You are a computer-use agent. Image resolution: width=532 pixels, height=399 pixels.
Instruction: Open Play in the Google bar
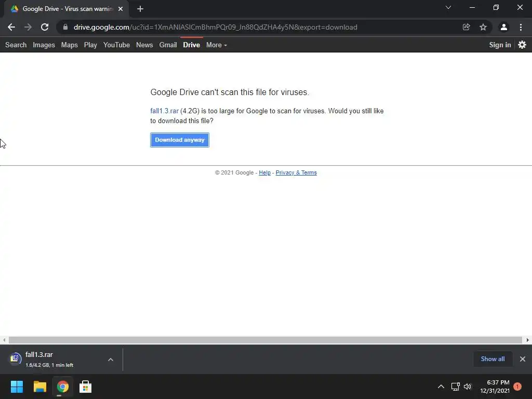(90, 45)
